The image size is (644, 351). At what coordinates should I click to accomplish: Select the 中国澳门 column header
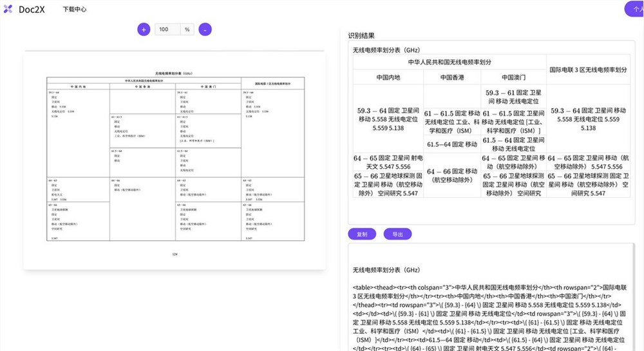[x=513, y=77]
